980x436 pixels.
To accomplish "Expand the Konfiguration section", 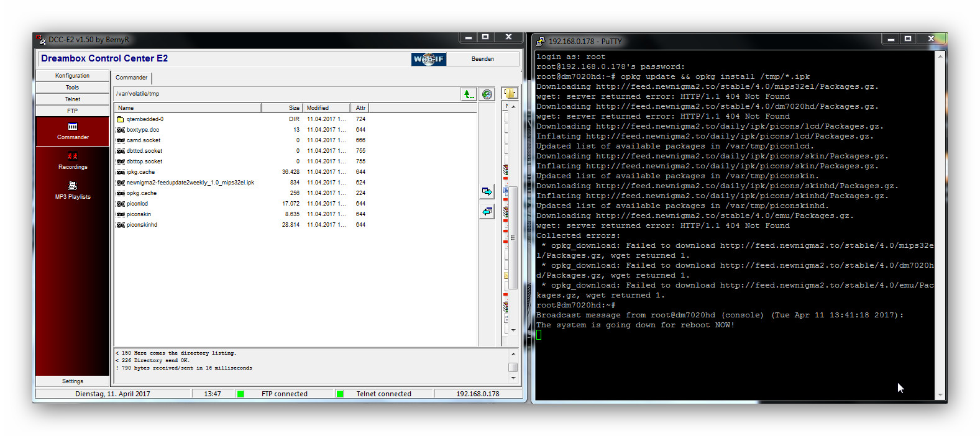I will click(x=73, y=76).
